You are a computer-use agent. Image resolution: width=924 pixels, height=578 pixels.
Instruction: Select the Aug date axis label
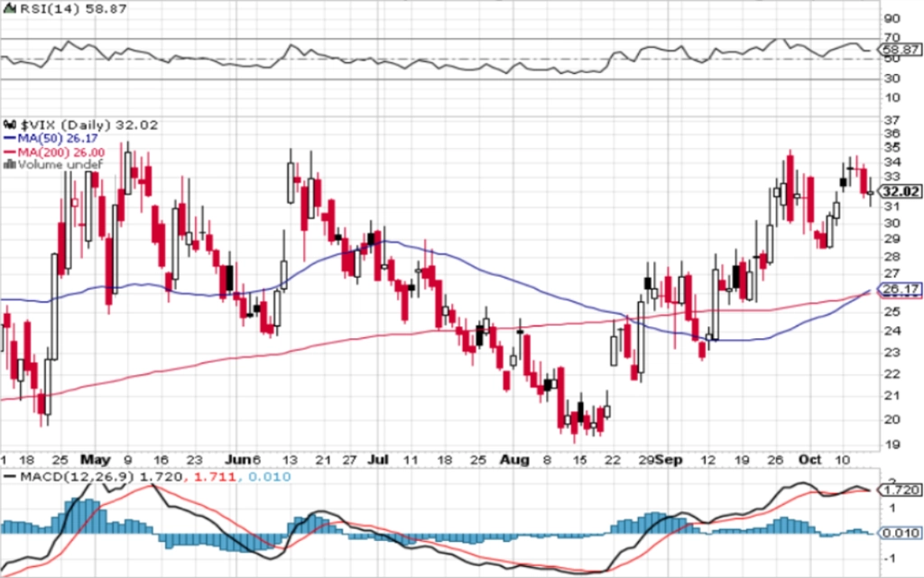pos(514,460)
